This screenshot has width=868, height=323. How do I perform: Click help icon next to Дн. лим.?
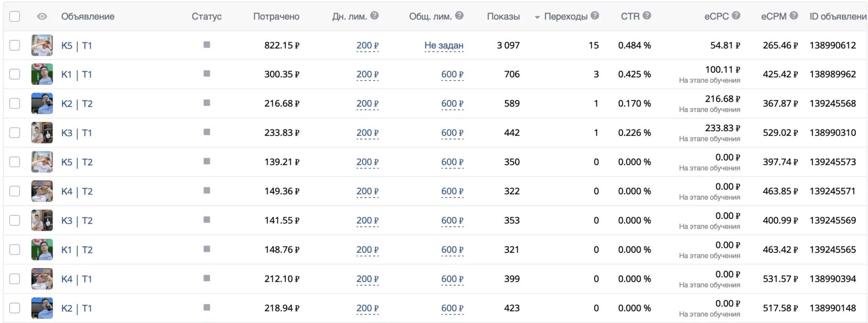[374, 16]
